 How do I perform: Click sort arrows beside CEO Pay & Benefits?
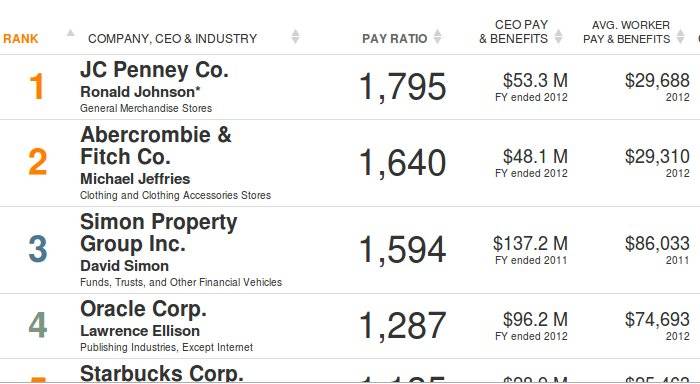pos(558,37)
